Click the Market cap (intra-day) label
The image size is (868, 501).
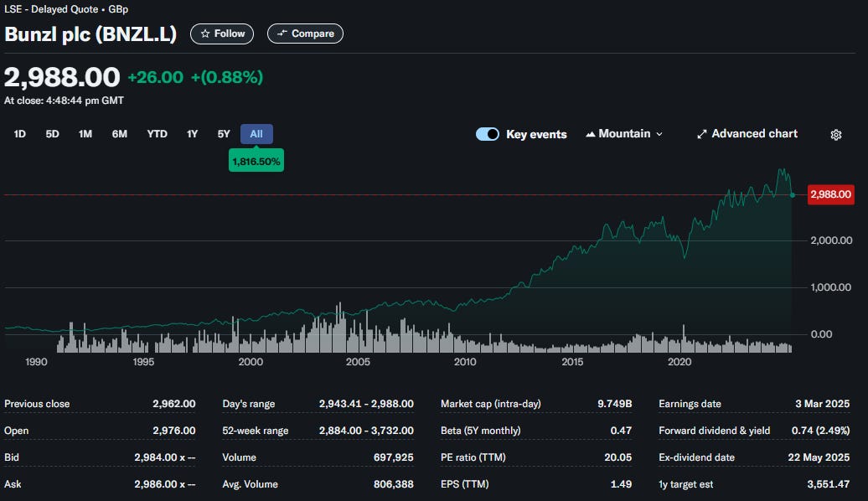click(x=490, y=404)
